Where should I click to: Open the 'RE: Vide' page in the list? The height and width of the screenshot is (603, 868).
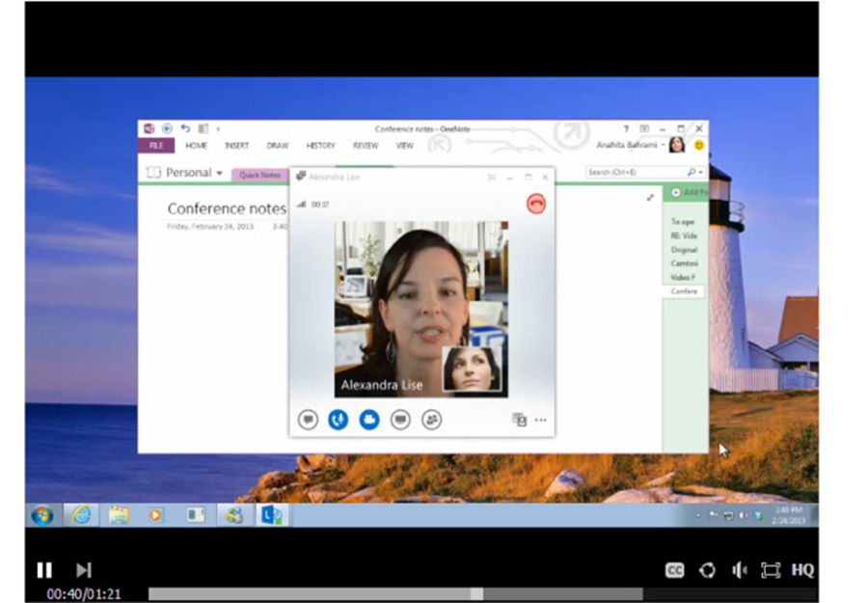point(683,235)
